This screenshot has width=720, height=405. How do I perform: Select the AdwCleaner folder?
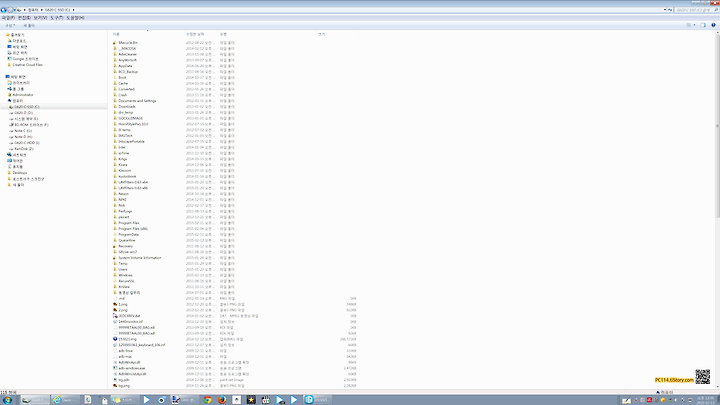(127, 54)
